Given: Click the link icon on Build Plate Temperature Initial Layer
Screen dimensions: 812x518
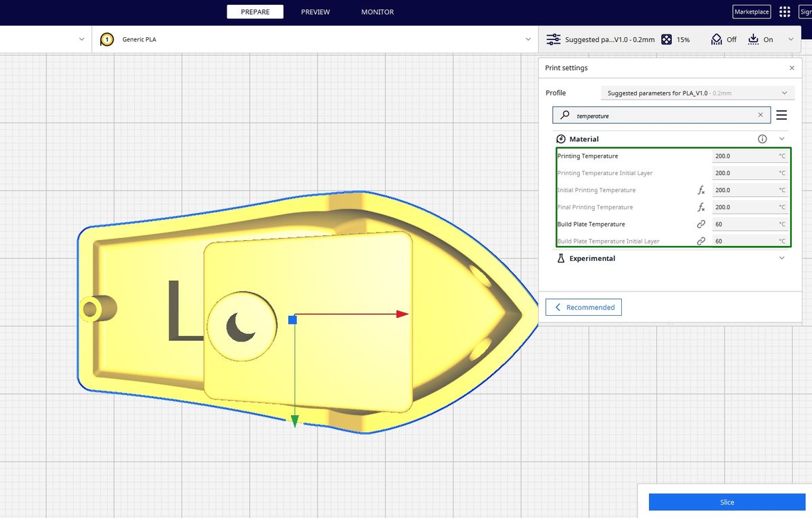Looking at the screenshot, I should click(x=701, y=241).
